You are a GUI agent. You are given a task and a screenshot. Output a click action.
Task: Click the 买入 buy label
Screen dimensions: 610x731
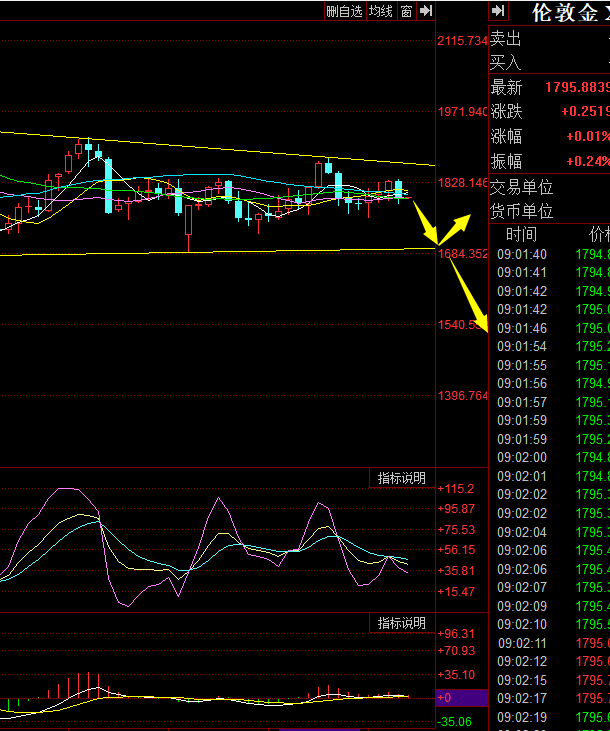[506, 62]
